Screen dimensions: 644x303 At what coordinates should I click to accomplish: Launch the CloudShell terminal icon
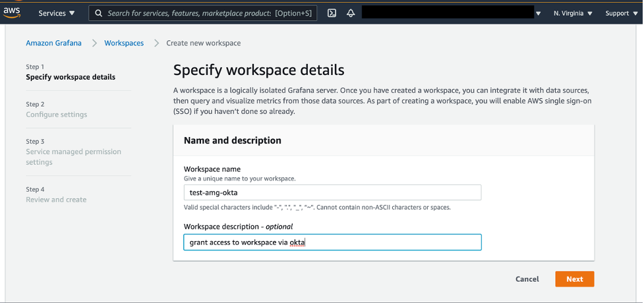[x=332, y=13]
